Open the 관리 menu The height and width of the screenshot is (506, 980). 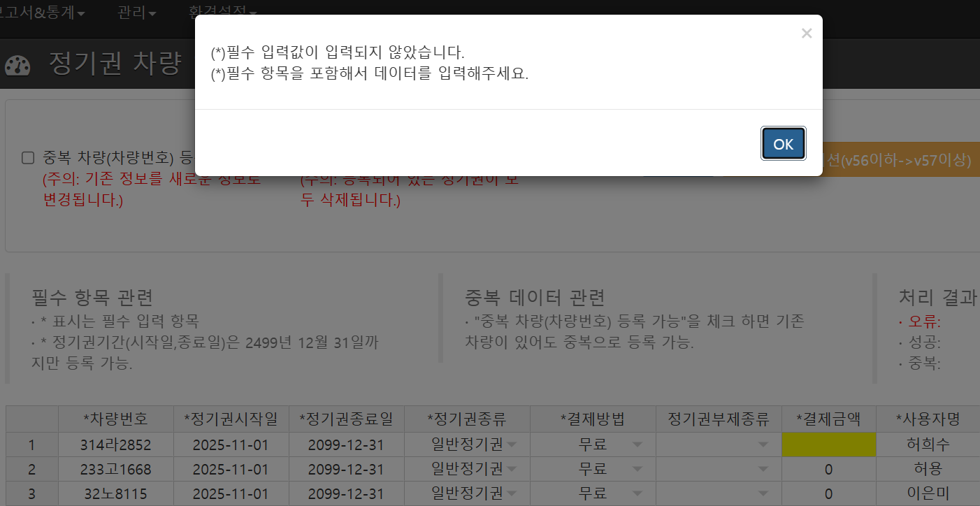click(x=137, y=13)
